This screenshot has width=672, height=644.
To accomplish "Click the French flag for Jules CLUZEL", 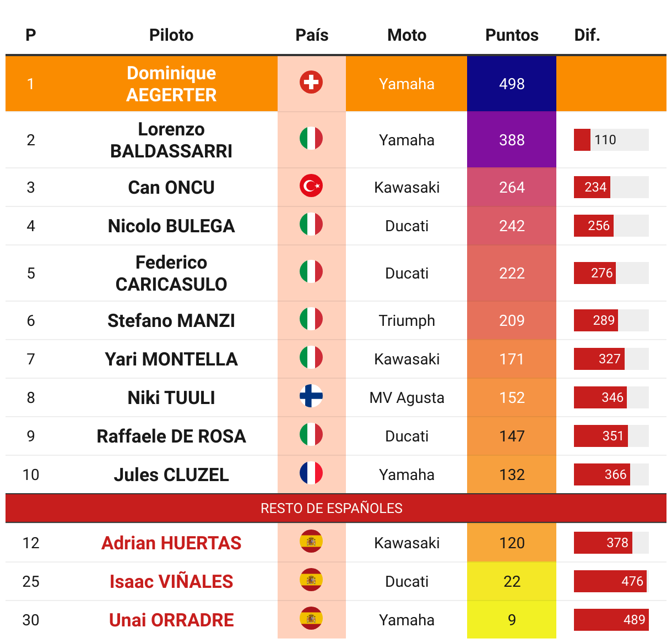I will click(x=311, y=473).
